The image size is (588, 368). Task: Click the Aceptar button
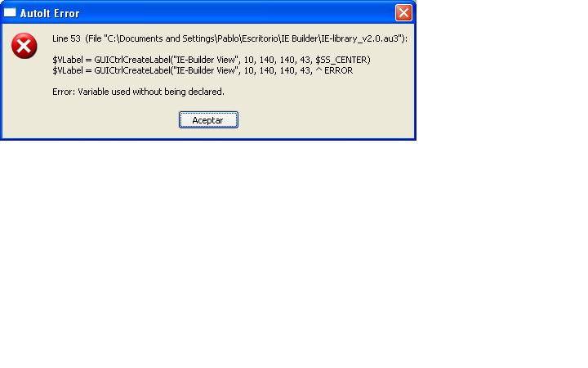tap(208, 119)
